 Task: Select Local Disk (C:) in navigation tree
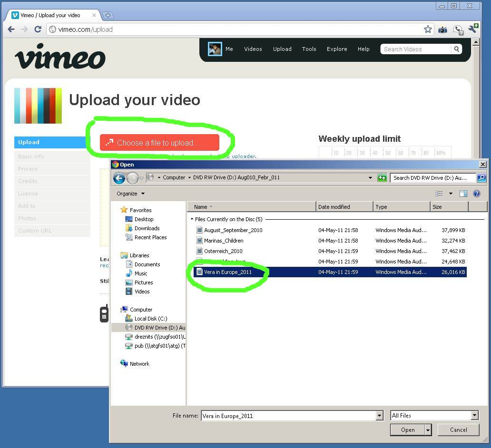pyautogui.click(x=150, y=319)
